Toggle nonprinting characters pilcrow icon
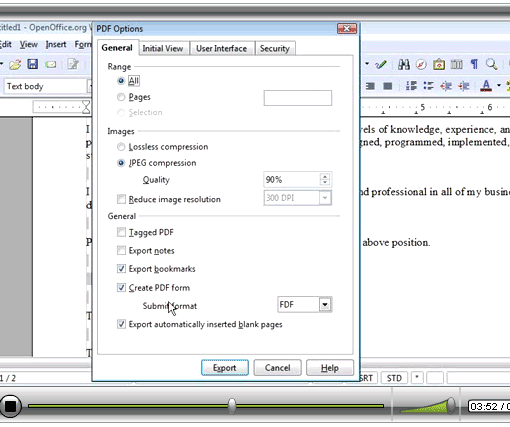 pyautogui.click(x=474, y=64)
